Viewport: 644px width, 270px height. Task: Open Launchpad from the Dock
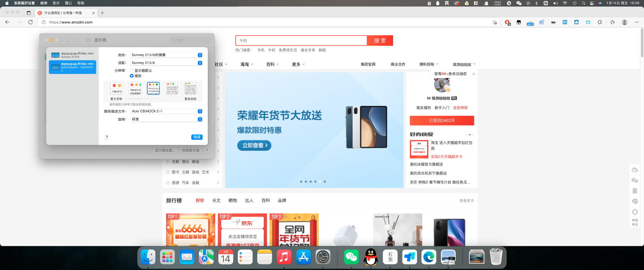(167, 257)
